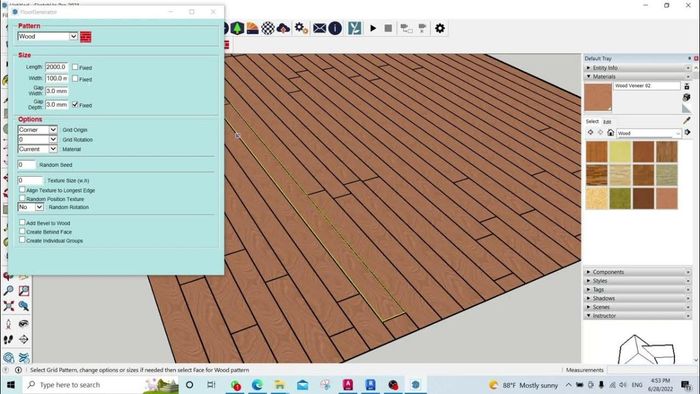Click the red brick pattern icon

click(x=86, y=37)
